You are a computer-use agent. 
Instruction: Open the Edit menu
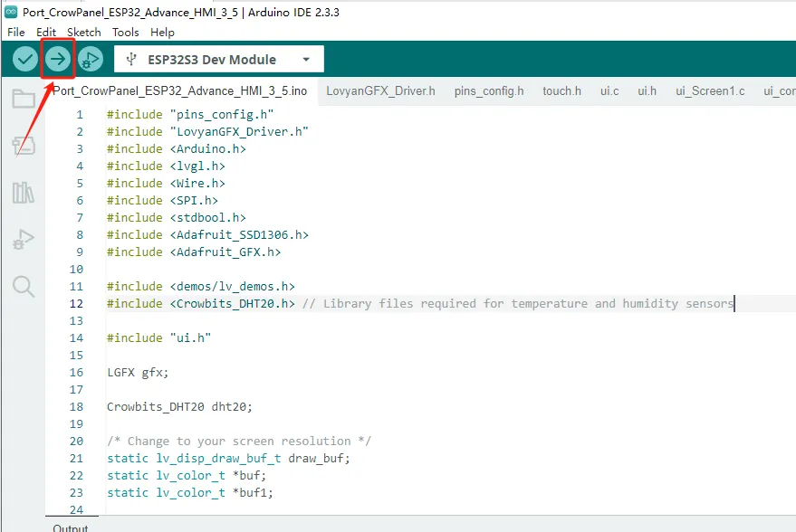pos(46,32)
